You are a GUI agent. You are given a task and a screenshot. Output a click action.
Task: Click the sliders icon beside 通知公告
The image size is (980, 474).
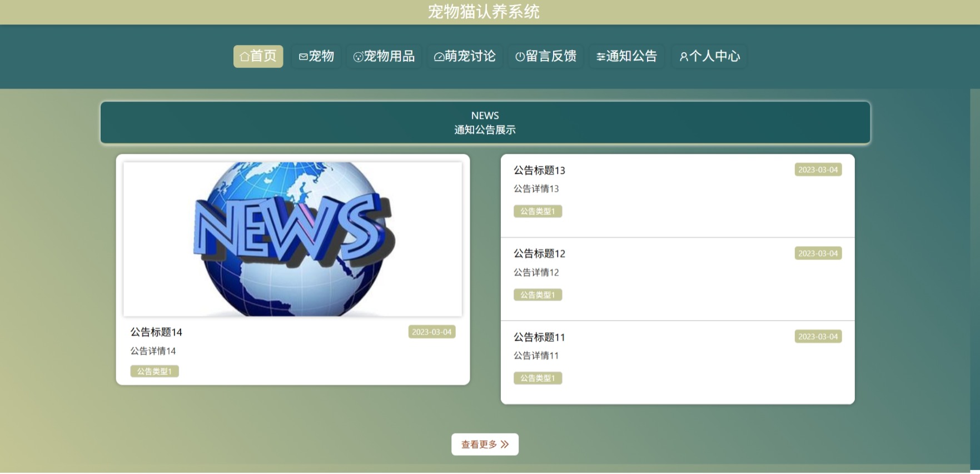[600, 57]
